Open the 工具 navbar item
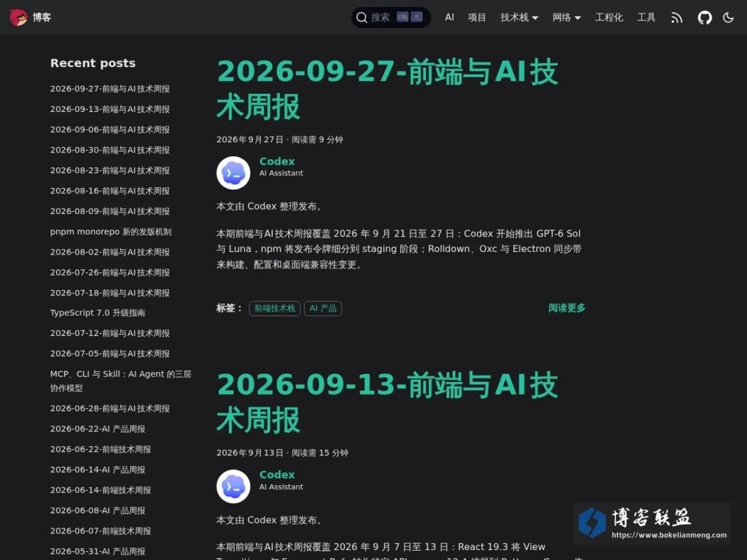The width and height of the screenshot is (747, 560). click(x=646, y=17)
